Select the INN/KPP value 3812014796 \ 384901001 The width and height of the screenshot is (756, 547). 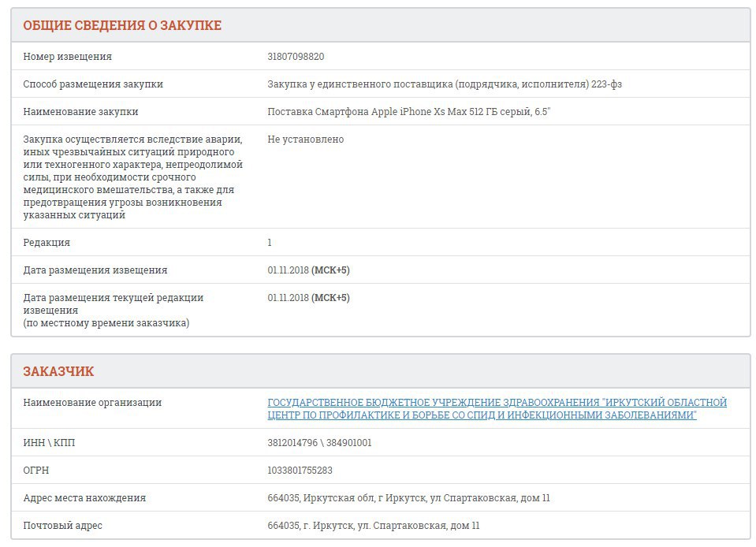coord(319,442)
